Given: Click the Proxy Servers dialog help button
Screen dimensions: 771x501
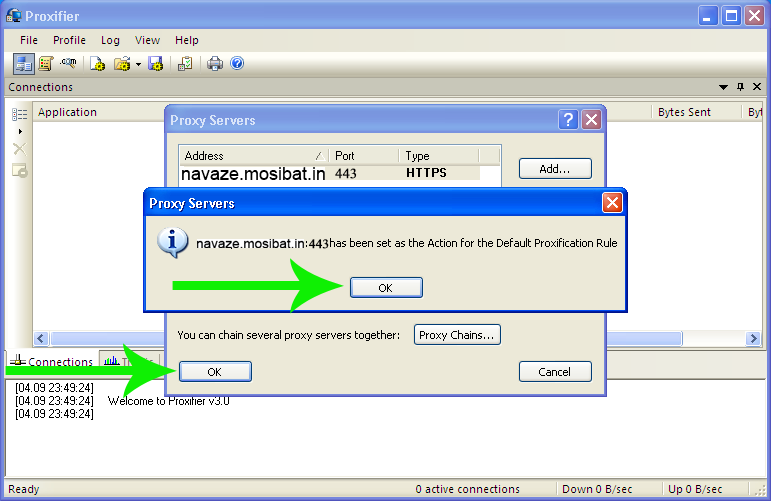Looking at the screenshot, I should click(568, 120).
